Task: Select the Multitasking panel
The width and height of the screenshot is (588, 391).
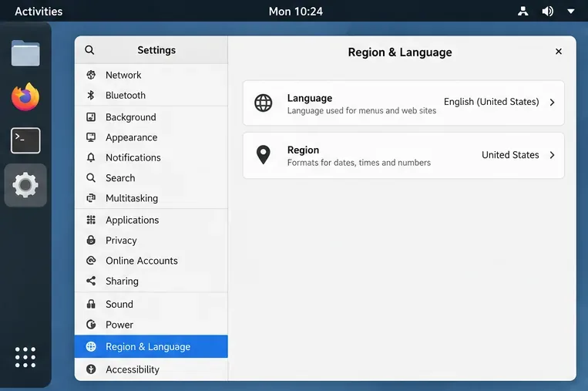Action: (151, 197)
